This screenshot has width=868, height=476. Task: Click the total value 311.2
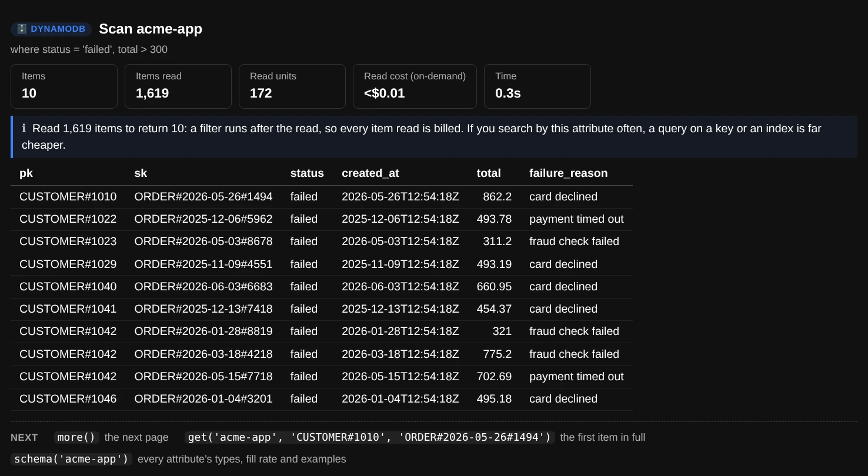[x=498, y=242]
